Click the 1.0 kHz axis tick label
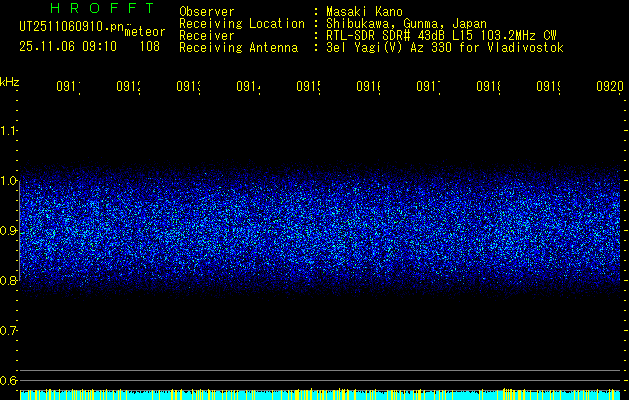The image size is (629, 400). pos(9,181)
